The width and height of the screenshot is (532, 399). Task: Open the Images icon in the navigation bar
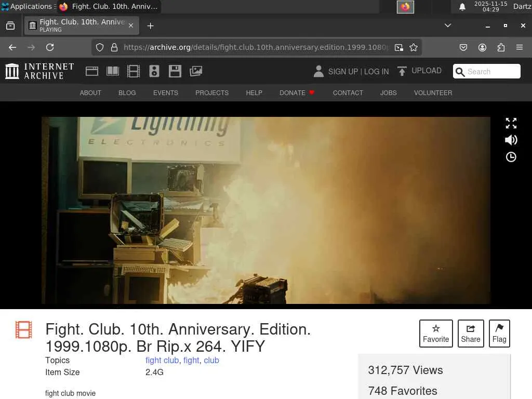[x=196, y=71]
